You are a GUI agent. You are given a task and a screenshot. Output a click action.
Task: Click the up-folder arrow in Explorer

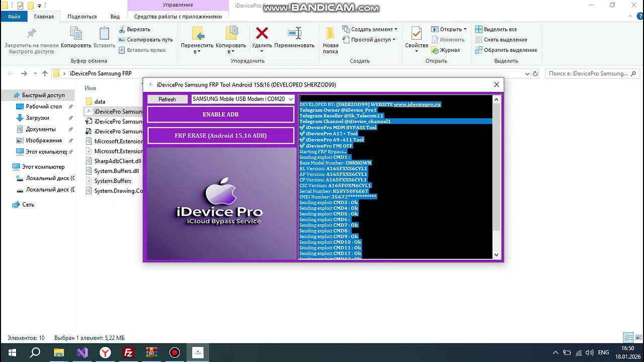45,73
